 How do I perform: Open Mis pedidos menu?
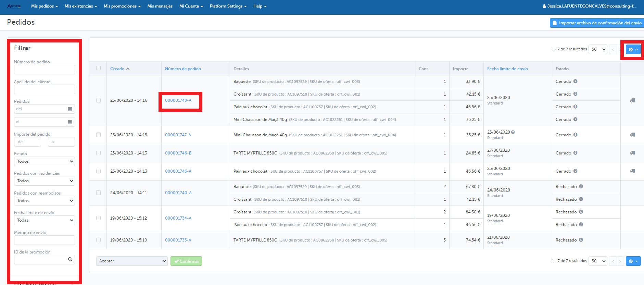45,6
